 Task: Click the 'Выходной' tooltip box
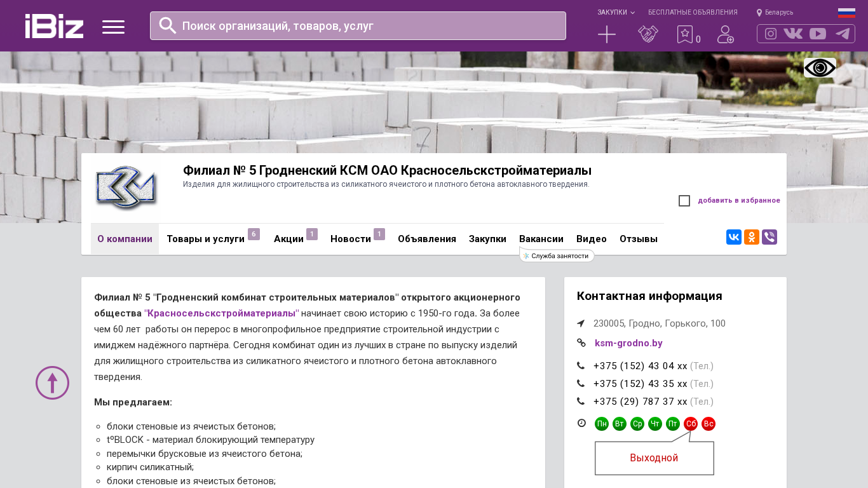[654, 458]
